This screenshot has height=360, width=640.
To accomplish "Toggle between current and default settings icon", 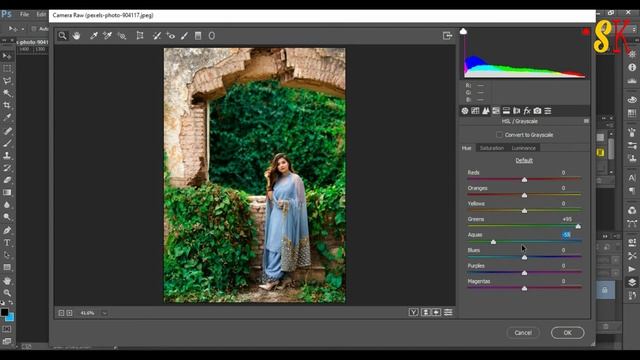I will click(448, 312).
